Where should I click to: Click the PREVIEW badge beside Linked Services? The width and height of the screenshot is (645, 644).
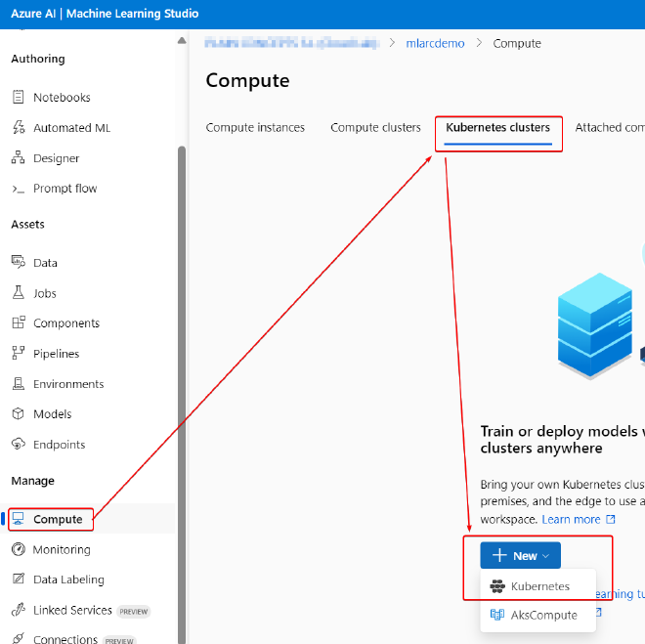133,612
